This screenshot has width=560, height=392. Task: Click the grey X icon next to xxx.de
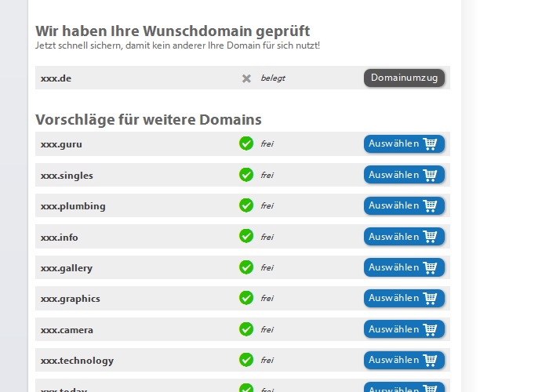click(x=246, y=78)
